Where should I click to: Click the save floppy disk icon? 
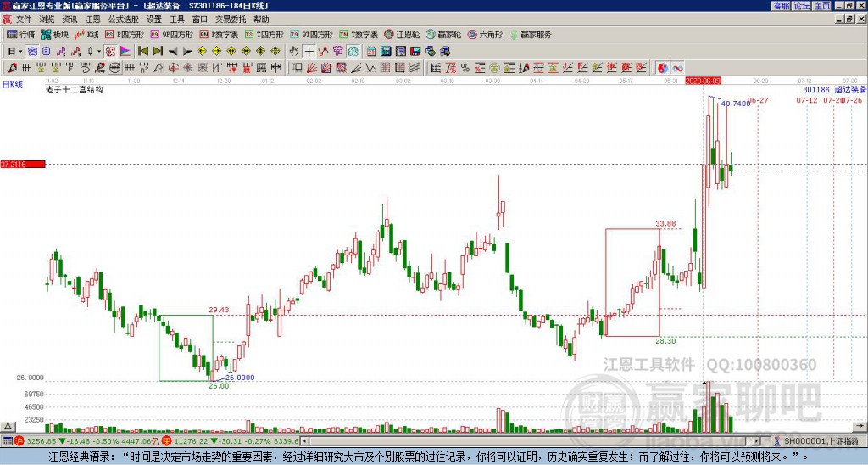[415, 52]
